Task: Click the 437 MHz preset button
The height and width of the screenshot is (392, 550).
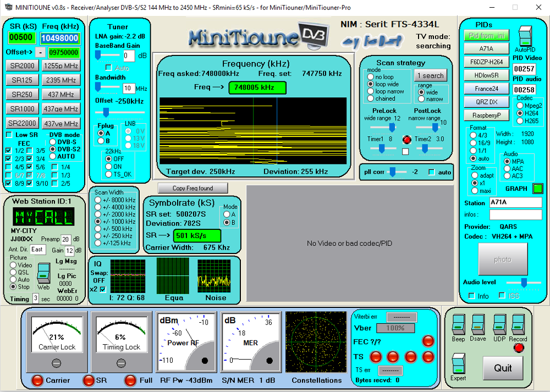Action: (x=61, y=95)
